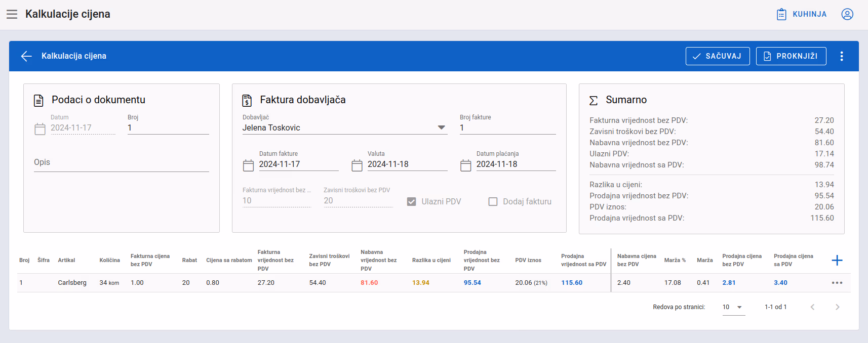Viewport: 868px width, 343px height.
Task: Click the PROKNJIŽI post button
Action: pyautogui.click(x=791, y=56)
